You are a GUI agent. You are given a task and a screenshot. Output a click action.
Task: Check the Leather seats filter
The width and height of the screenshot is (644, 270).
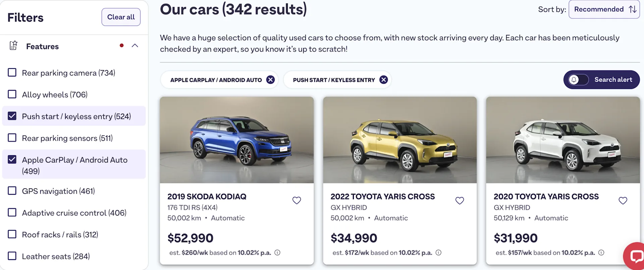point(12,256)
